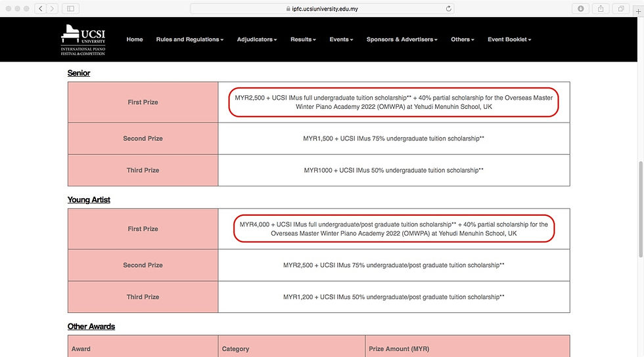Expand the Others dropdown menu

(463, 39)
